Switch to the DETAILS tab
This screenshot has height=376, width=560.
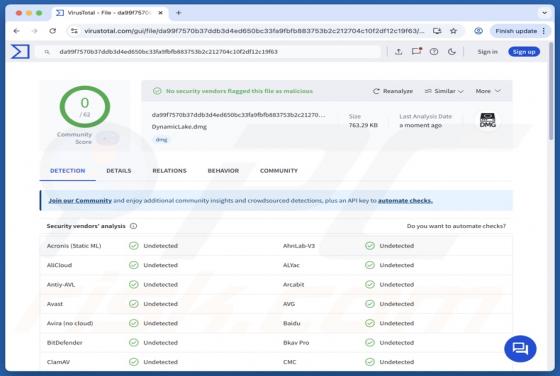coord(119,171)
